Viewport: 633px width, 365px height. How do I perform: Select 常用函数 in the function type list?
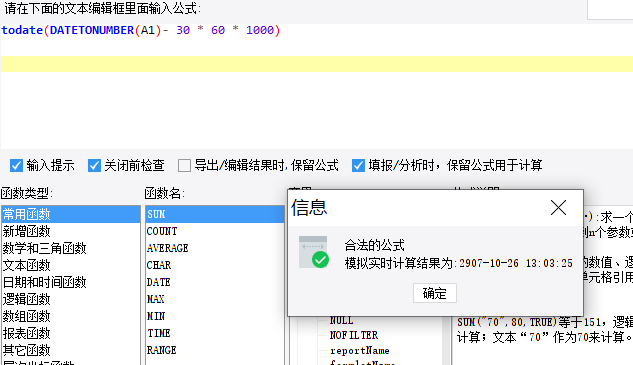tap(71, 214)
